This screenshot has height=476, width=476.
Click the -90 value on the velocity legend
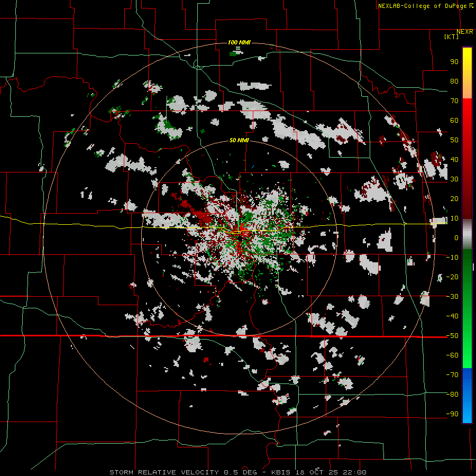coord(452,414)
